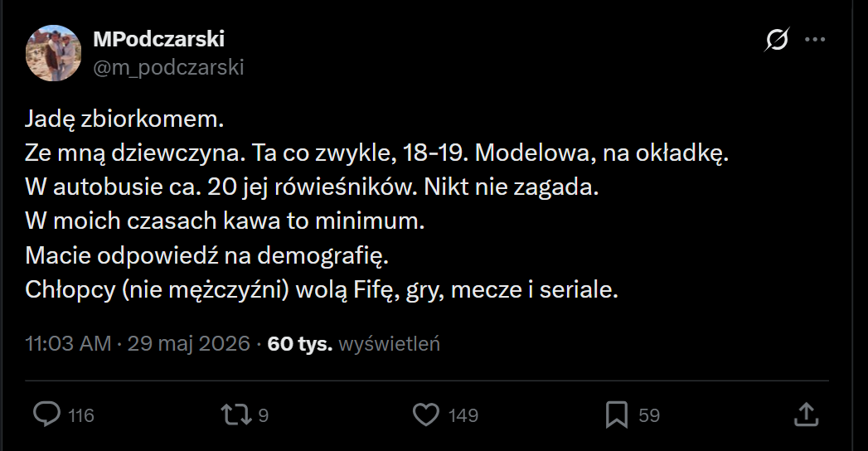The image size is (868, 451).
Task: Click the 116 replies count
Action: click(x=80, y=415)
